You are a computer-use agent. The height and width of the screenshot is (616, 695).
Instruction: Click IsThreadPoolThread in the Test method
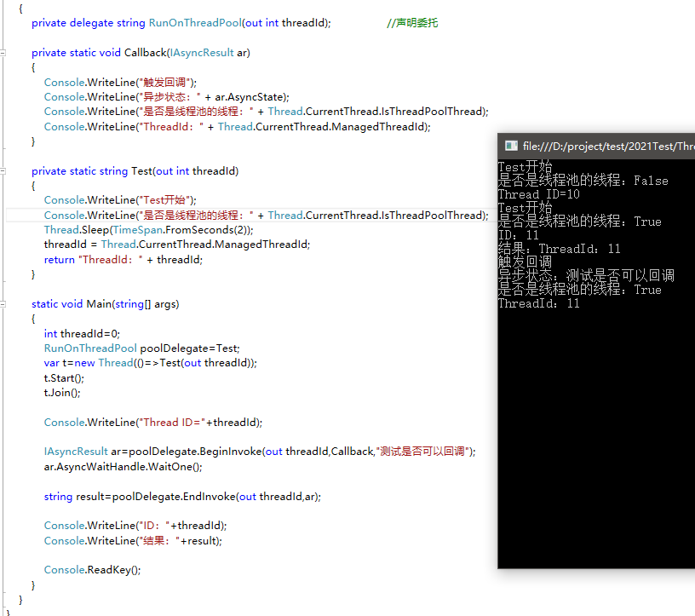[432, 216]
